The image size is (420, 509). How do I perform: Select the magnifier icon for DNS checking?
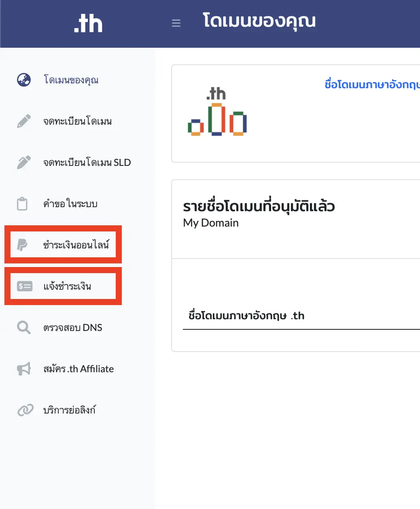(23, 327)
